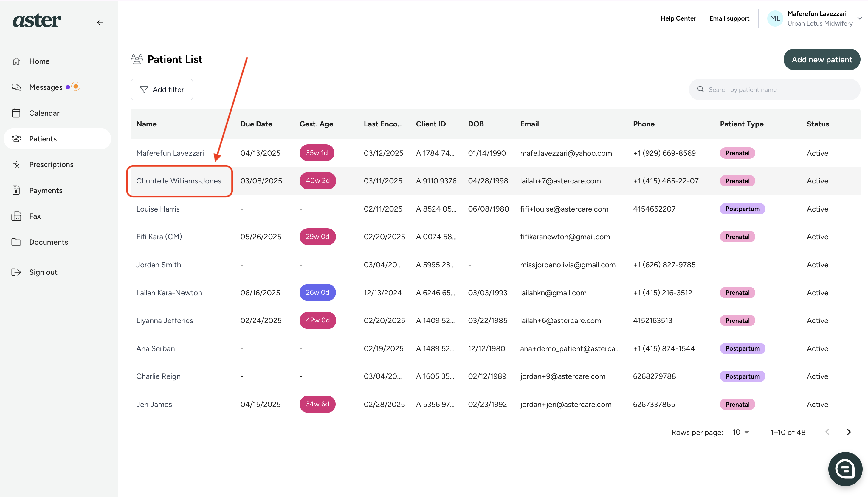Open Messages in the sidebar

coord(57,87)
